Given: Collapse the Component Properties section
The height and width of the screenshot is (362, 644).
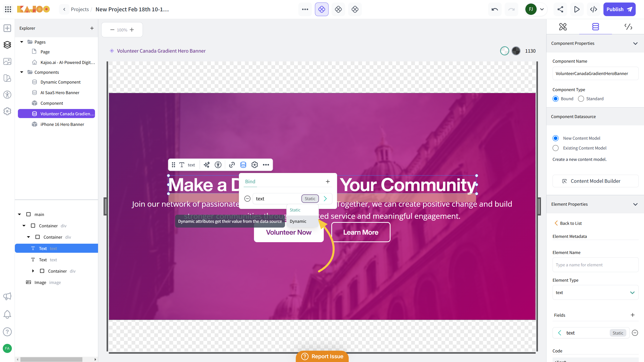Looking at the screenshot, I should point(635,43).
